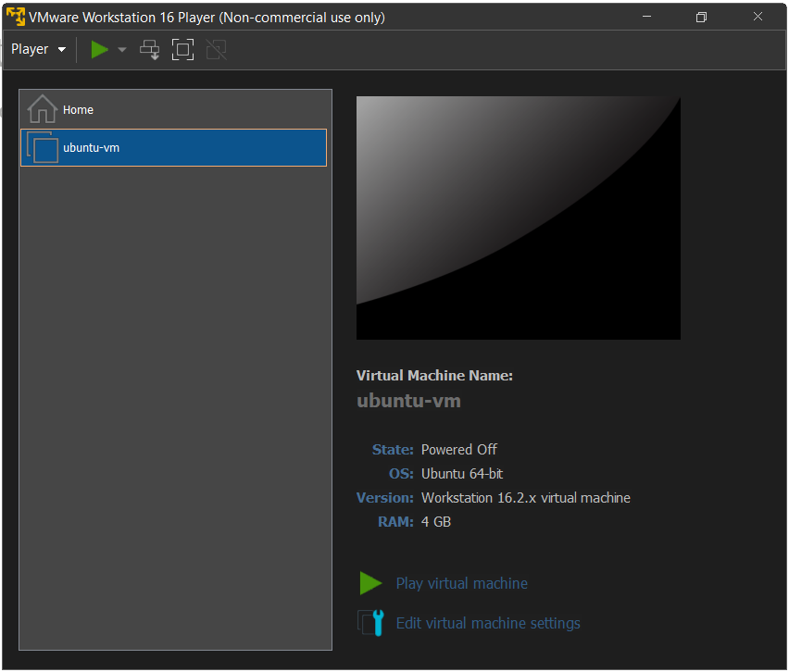This screenshot has height=672, width=789.
Task: Click the Home house icon
Action: 43,108
